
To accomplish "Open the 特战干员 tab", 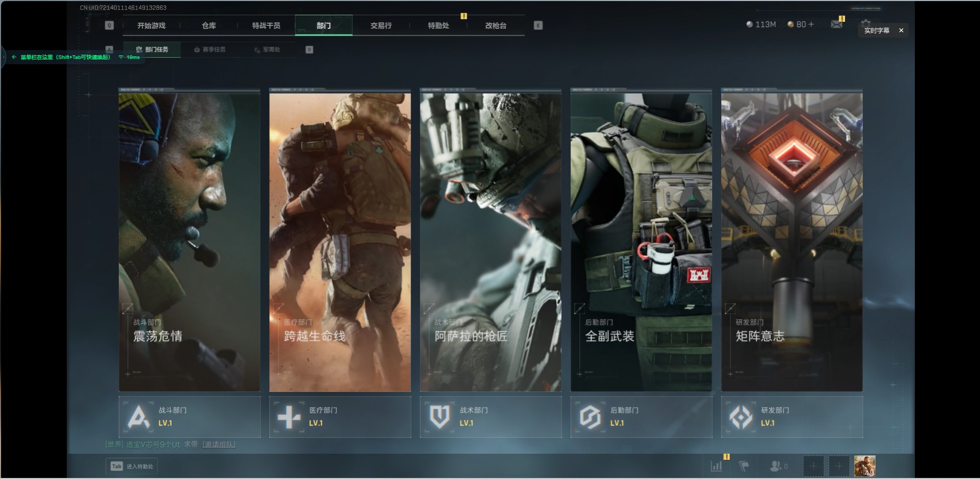I will [x=266, y=26].
